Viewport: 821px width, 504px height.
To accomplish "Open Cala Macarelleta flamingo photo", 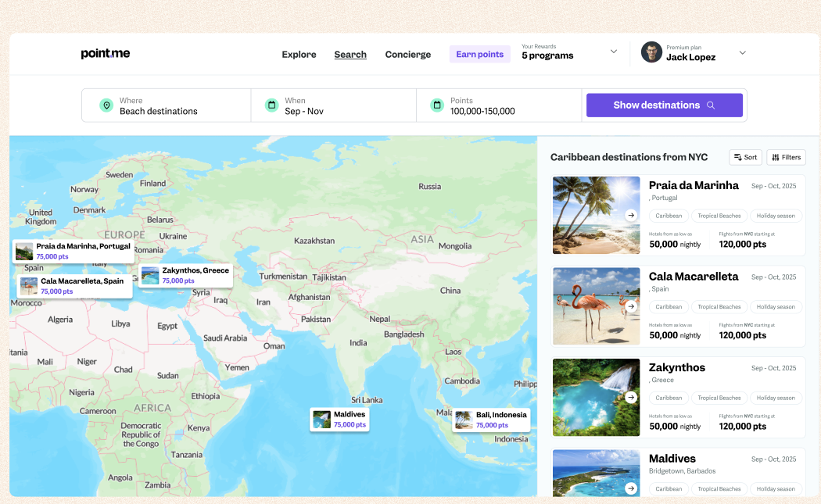I will [597, 306].
